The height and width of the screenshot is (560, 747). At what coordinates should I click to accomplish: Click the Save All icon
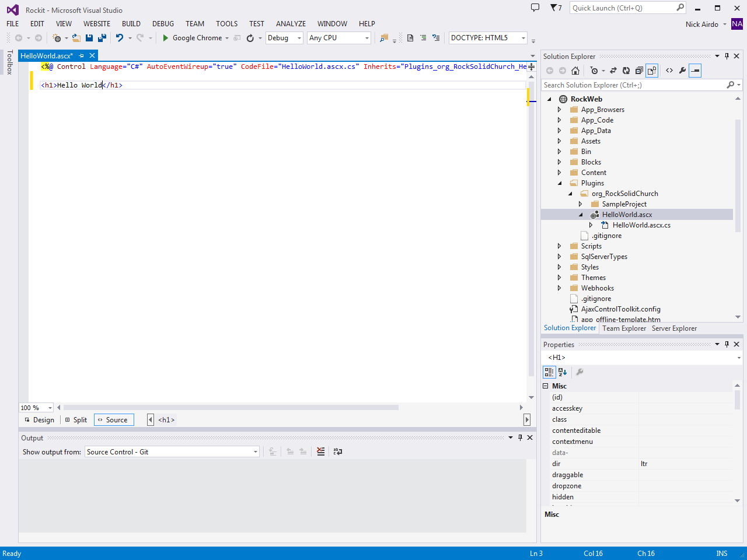102,38
